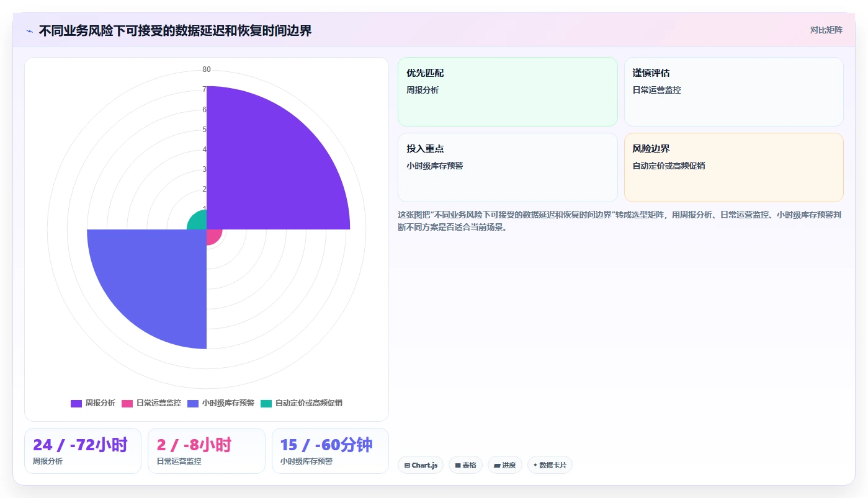Click the description paragraph starting 这张图把

click(x=619, y=221)
